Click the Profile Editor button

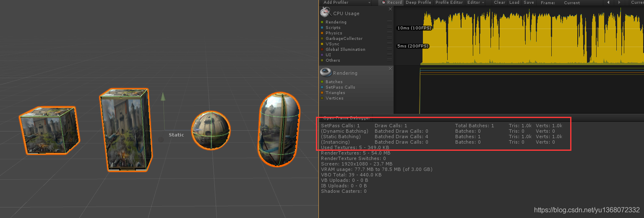449,3
